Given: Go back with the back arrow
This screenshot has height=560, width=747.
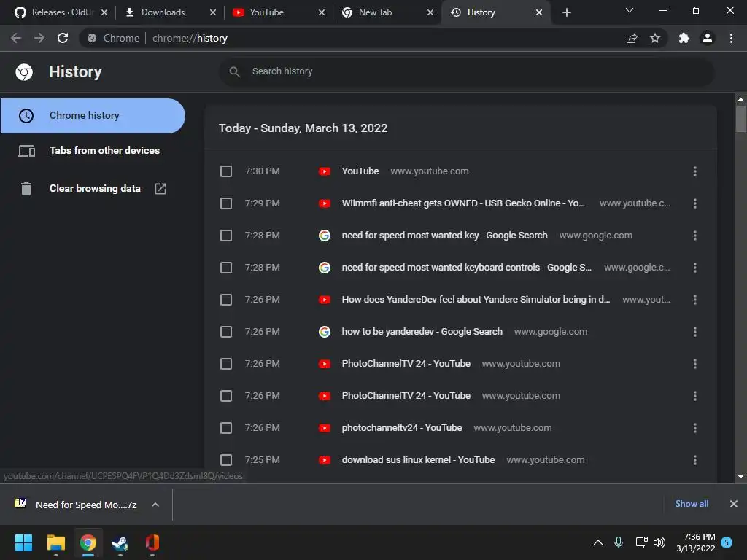Looking at the screenshot, I should 16,38.
